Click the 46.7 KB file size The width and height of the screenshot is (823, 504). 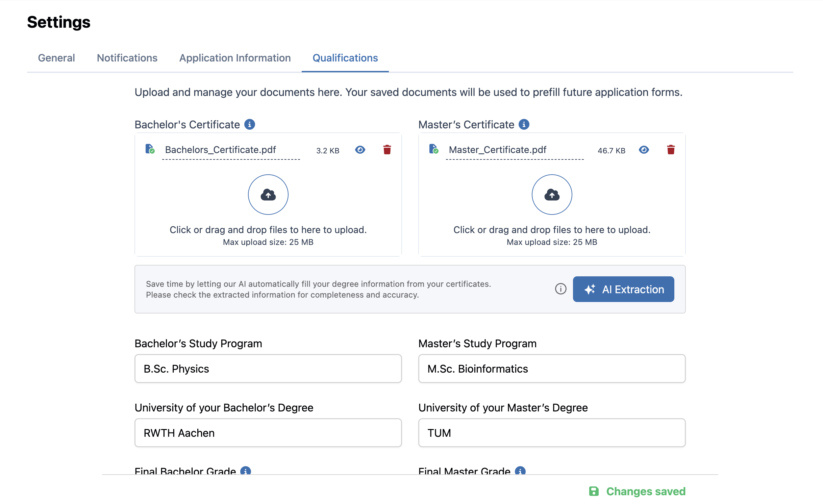click(612, 151)
